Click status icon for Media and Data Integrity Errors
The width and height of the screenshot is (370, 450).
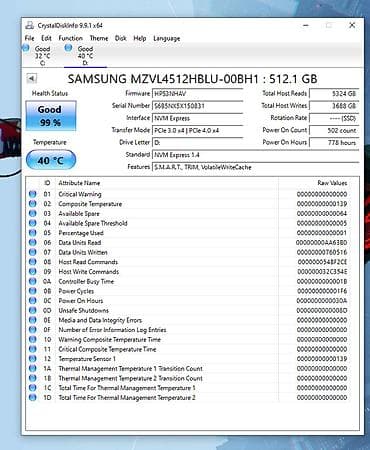point(32,320)
